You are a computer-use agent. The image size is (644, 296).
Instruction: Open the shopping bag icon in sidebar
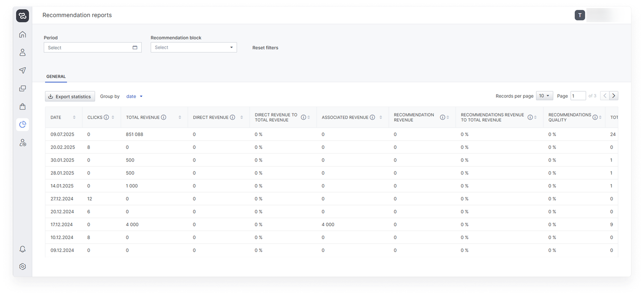pos(23,106)
